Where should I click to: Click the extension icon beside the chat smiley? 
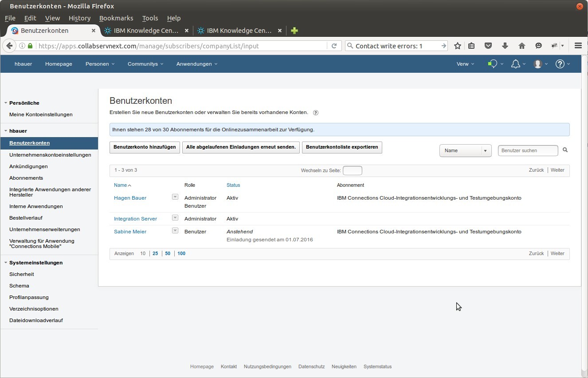554,46
